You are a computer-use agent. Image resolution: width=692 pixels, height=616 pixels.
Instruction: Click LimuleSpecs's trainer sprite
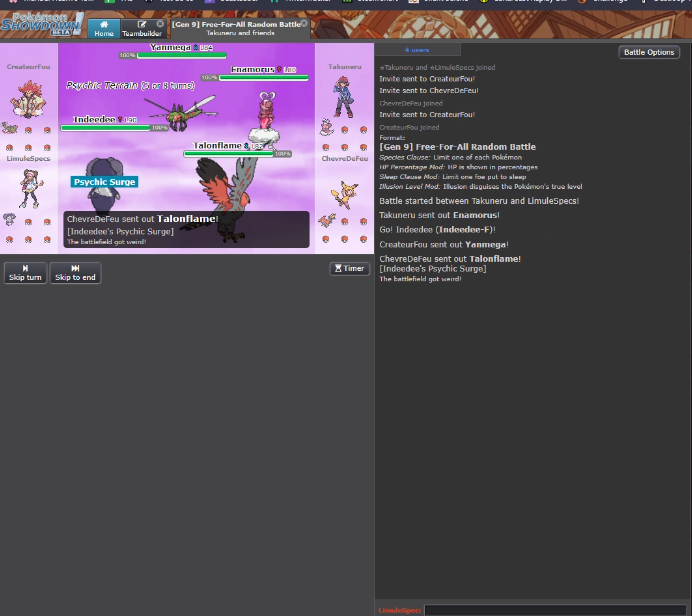coord(30,188)
